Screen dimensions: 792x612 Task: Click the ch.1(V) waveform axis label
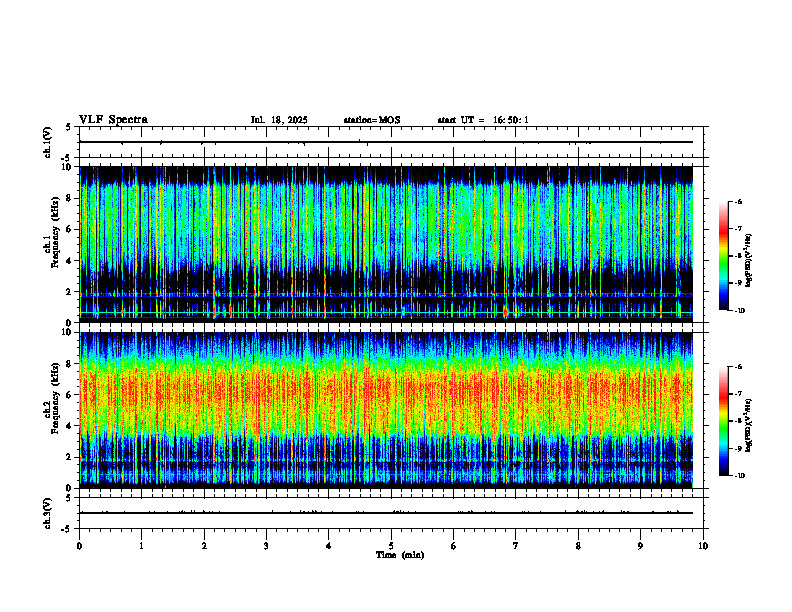coord(47,142)
